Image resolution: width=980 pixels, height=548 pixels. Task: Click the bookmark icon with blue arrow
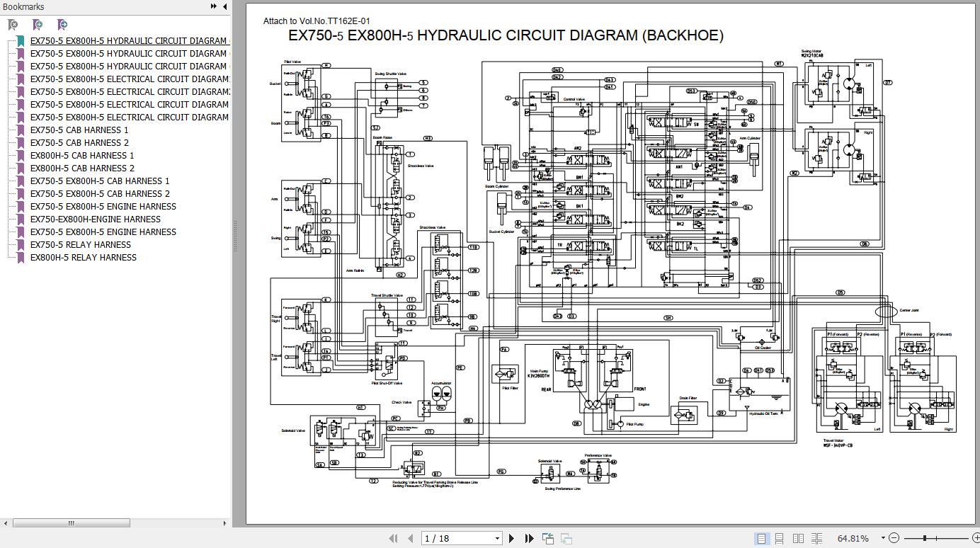point(62,25)
